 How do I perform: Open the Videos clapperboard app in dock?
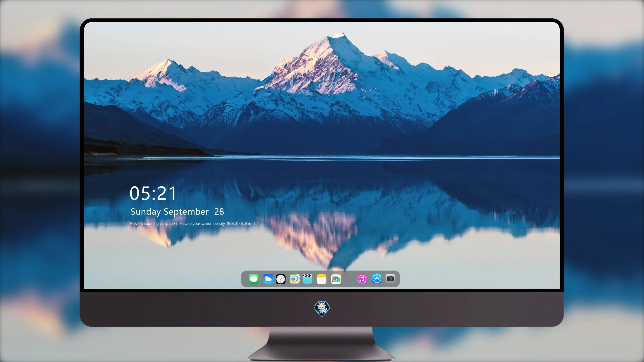coord(308,279)
